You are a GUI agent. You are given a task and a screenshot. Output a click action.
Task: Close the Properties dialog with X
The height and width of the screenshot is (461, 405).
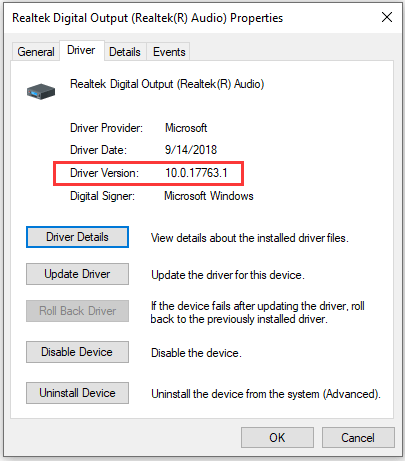coord(387,17)
